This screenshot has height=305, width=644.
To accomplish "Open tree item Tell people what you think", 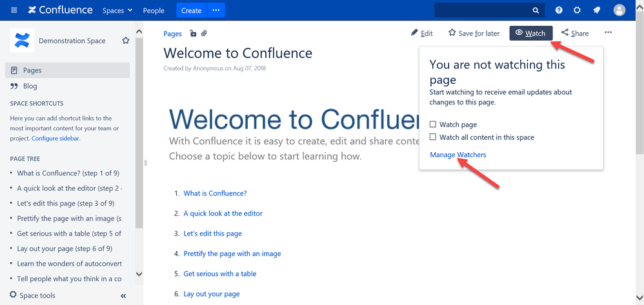I will pyautogui.click(x=70, y=279).
